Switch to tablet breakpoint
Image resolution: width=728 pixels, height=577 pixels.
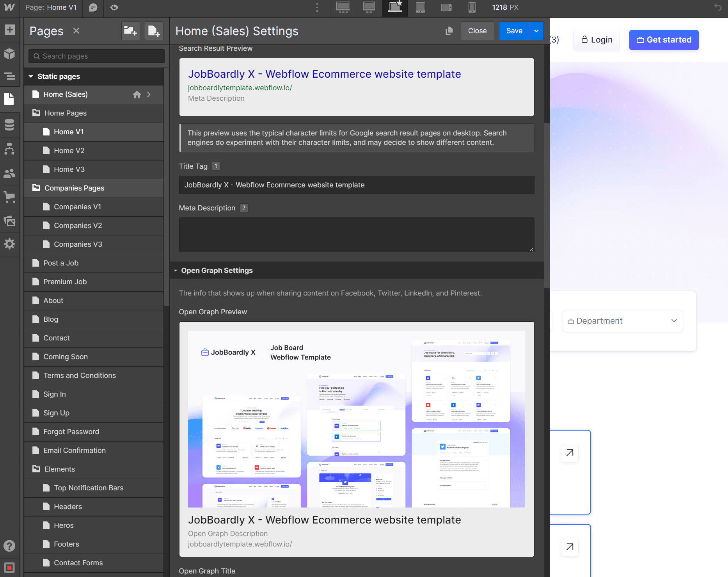tap(421, 7)
